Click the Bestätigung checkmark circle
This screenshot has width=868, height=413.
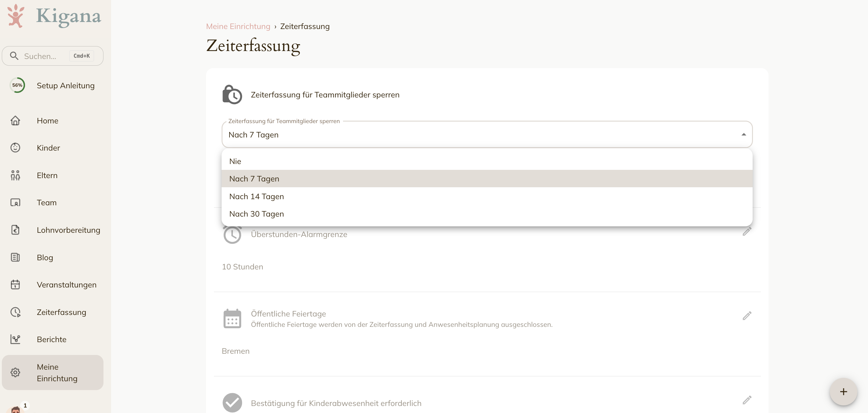[232, 403]
